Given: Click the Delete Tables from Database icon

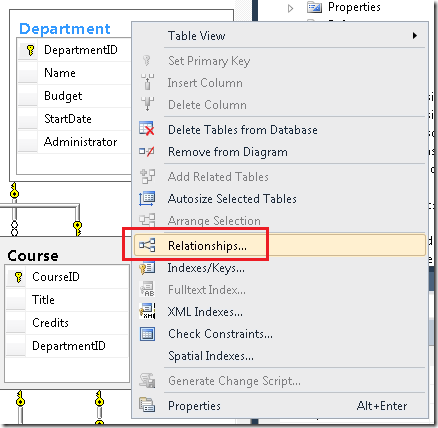Looking at the screenshot, I should click(x=147, y=129).
